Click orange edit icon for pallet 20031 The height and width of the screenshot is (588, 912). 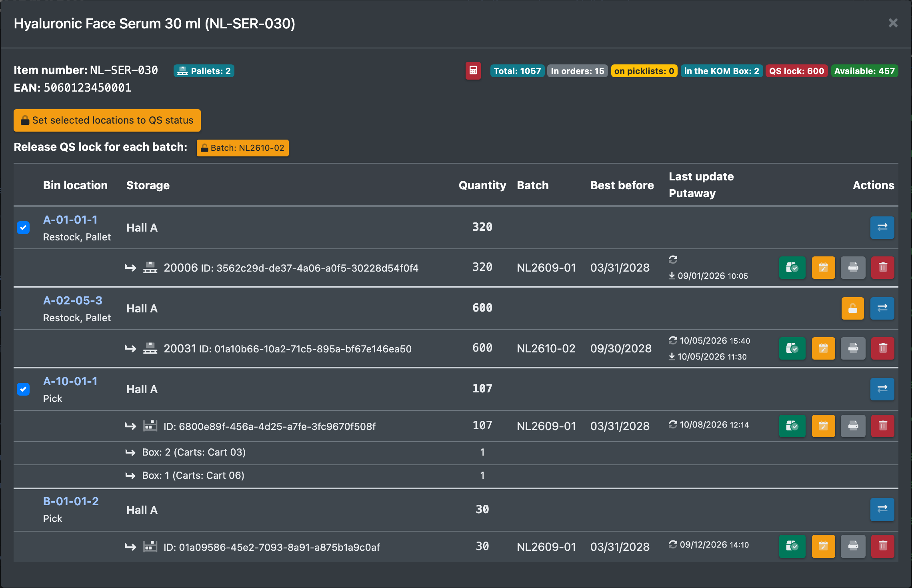coord(823,348)
